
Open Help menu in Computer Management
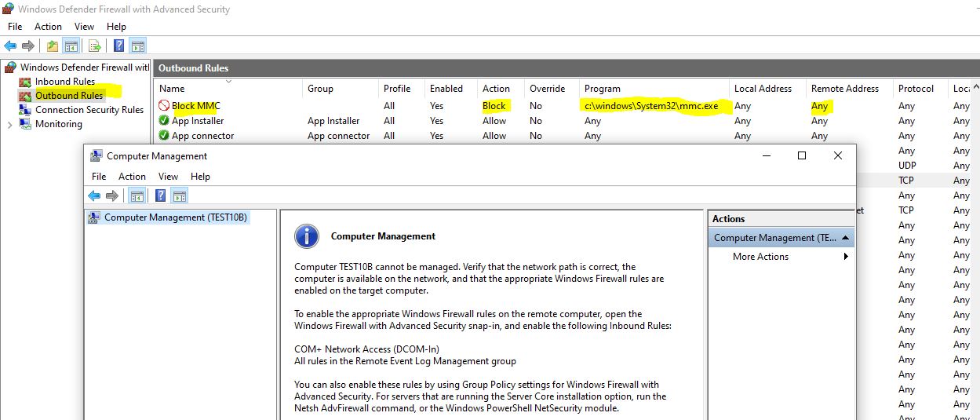point(200,177)
